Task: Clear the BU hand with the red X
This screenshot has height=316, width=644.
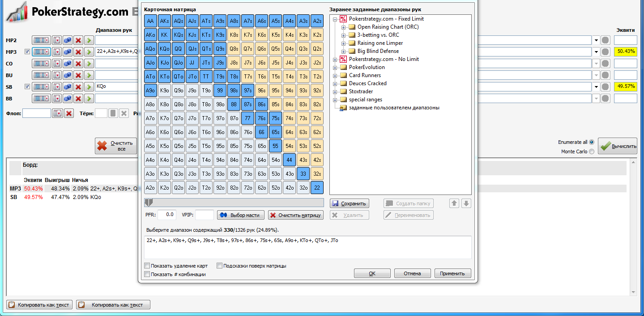Action: pyautogui.click(x=78, y=75)
